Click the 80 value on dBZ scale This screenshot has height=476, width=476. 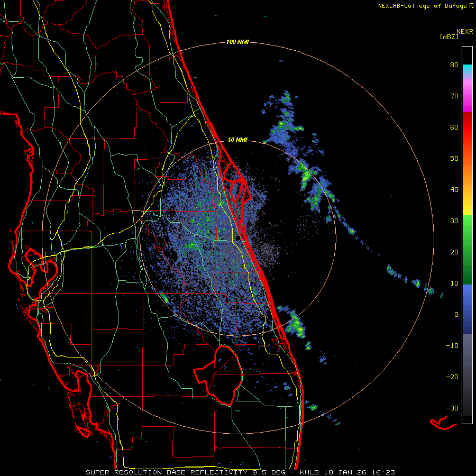[x=454, y=65]
